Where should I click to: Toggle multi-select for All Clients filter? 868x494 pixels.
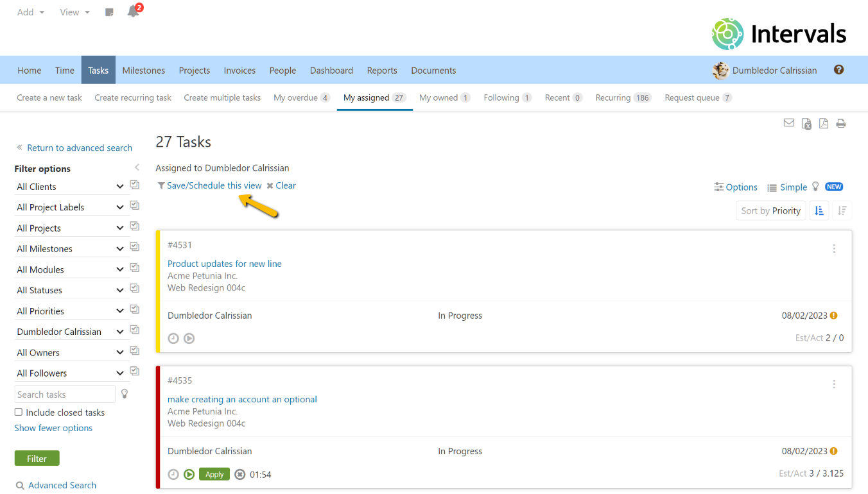[135, 185]
